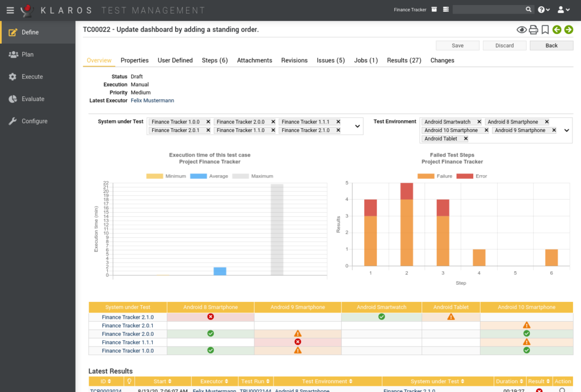Expand the Test Environment dropdown
581x392 pixels.
(567, 130)
